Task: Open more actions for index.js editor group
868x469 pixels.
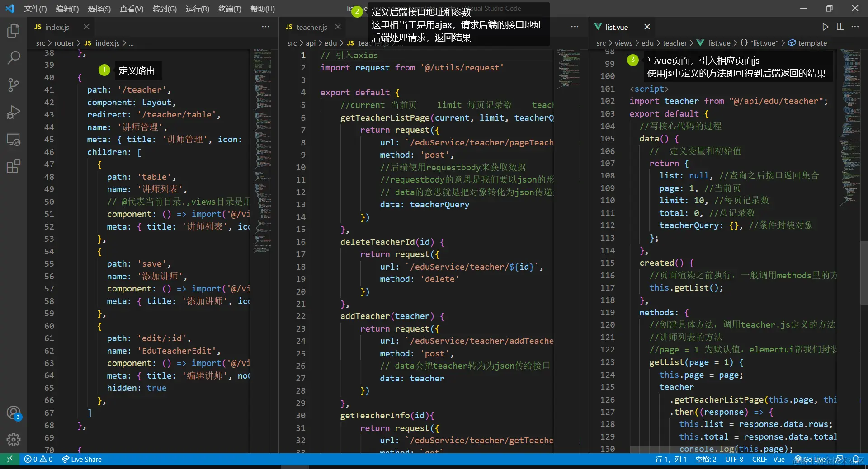Action: click(265, 27)
